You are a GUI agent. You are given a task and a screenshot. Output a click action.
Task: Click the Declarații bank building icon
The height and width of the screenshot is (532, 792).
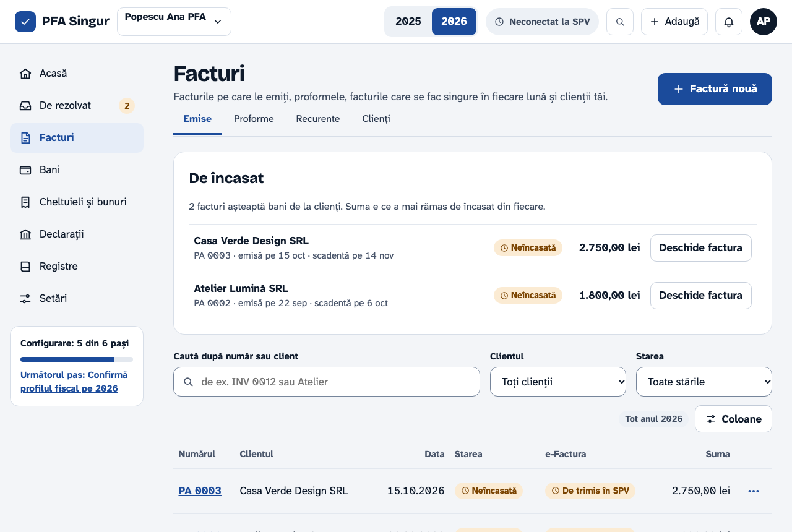tap(25, 234)
